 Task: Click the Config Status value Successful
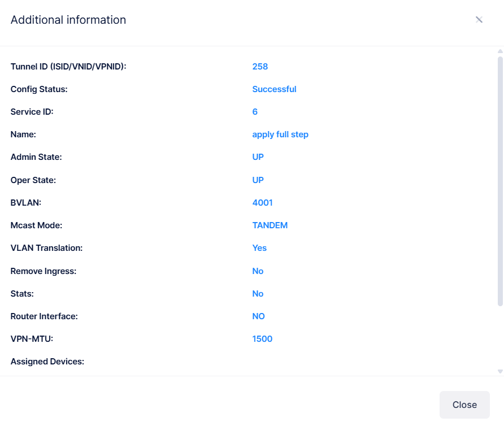tap(275, 89)
